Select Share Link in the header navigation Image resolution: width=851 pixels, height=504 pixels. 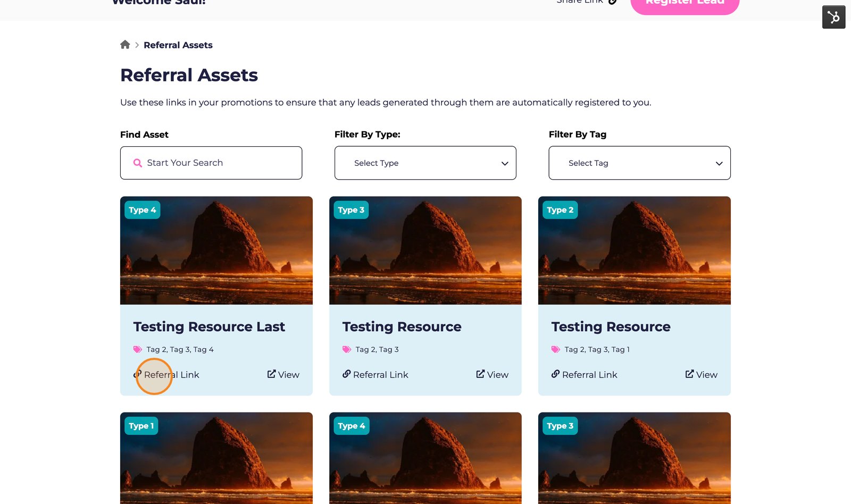[580, 2]
